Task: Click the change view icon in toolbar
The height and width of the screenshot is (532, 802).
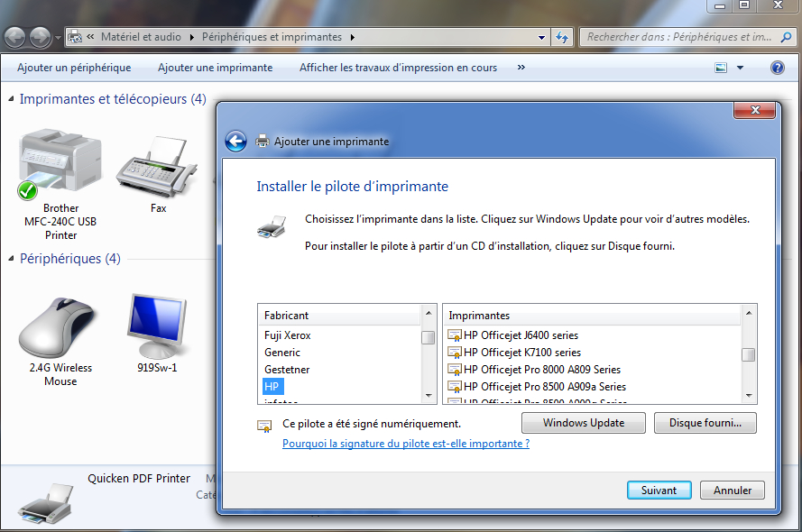Action: point(721,68)
